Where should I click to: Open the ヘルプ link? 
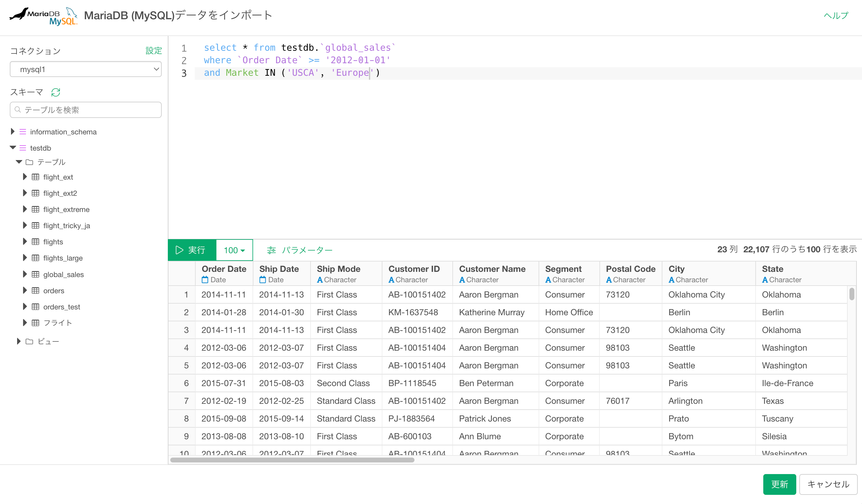(836, 16)
